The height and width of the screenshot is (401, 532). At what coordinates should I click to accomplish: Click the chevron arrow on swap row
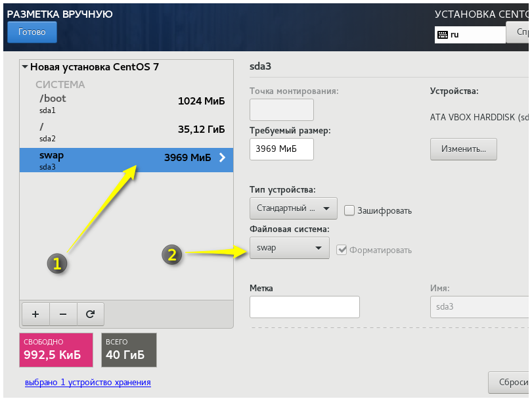pos(222,157)
